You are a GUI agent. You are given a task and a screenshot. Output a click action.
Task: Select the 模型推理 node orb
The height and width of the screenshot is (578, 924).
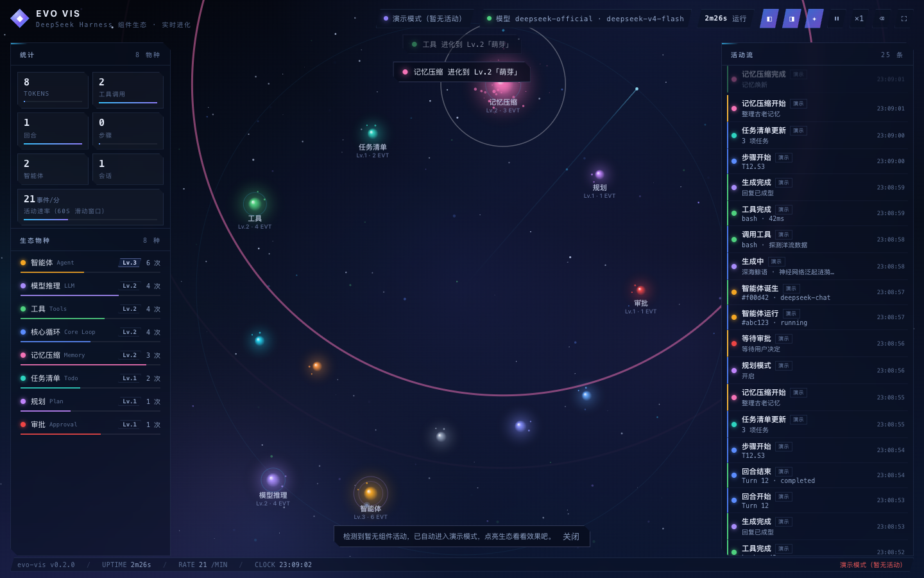(x=273, y=479)
